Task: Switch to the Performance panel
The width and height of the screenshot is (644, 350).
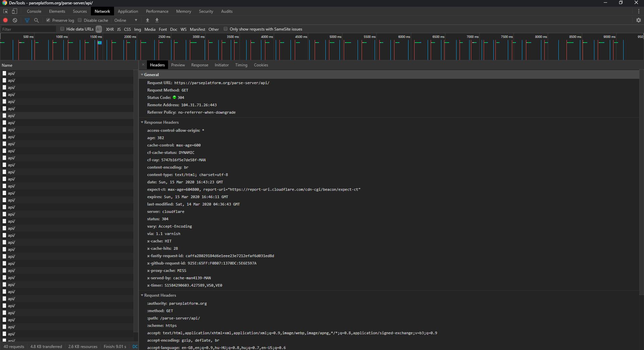Action: 157,11
